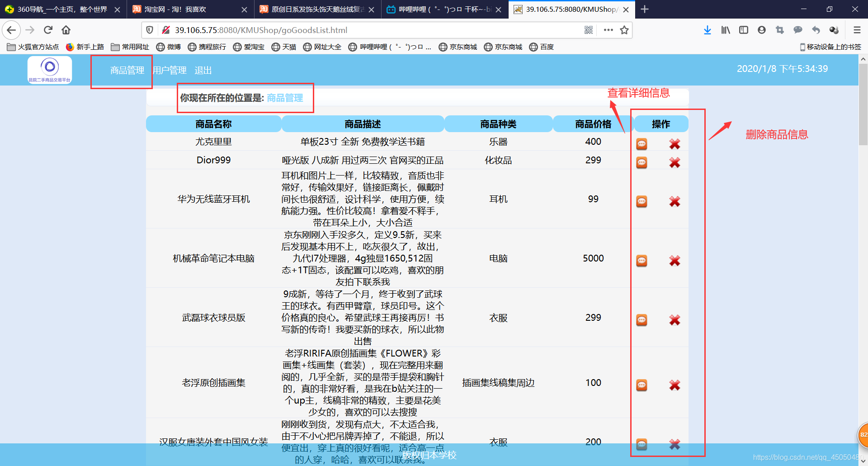Open the chat bubble toolbar icon
The height and width of the screenshot is (466, 868).
[798, 30]
